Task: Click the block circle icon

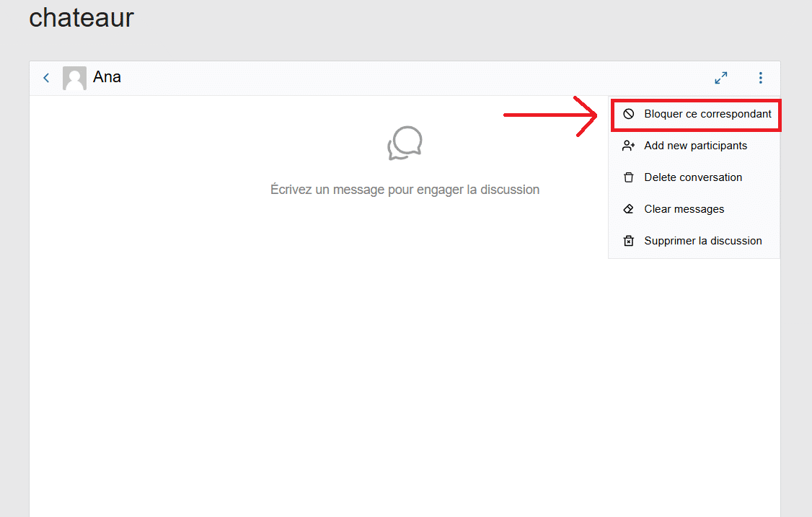Action: pyautogui.click(x=629, y=114)
